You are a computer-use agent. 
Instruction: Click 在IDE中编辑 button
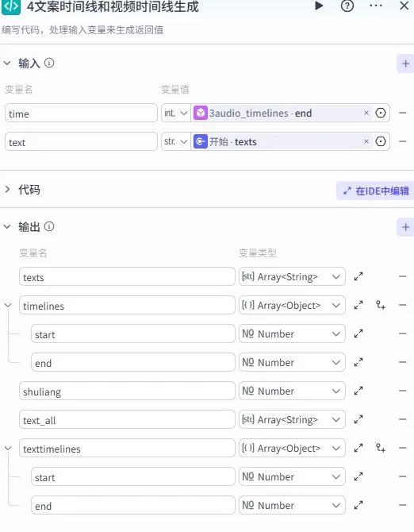point(375,191)
